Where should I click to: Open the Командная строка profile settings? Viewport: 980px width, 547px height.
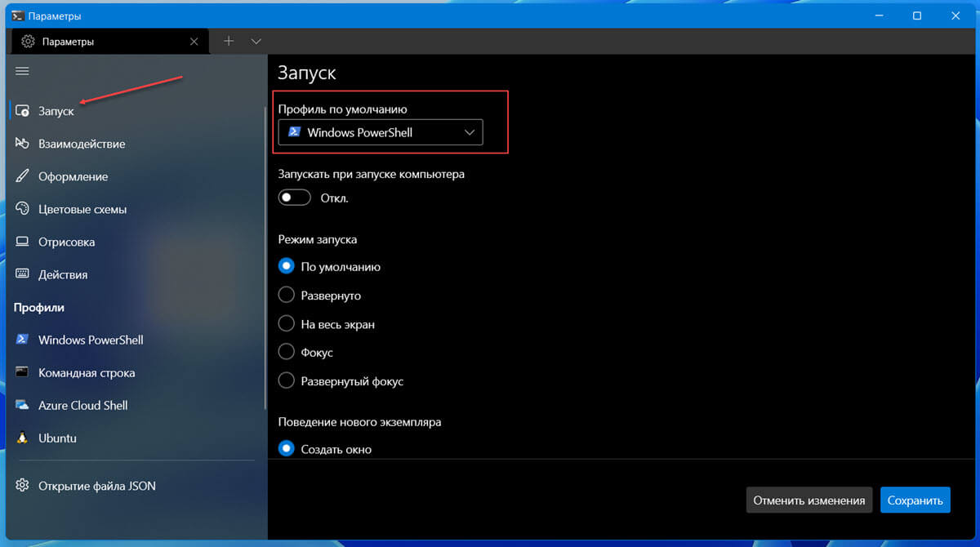(x=137, y=372)
